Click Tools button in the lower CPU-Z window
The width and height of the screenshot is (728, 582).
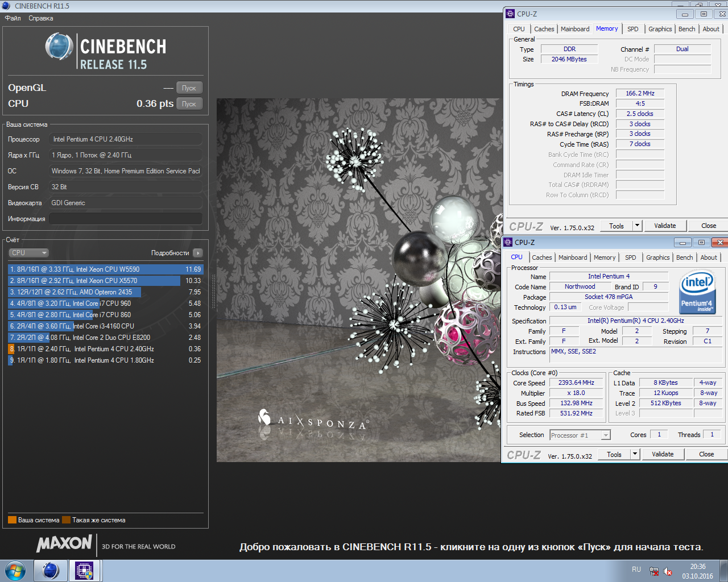click(614, 454)
